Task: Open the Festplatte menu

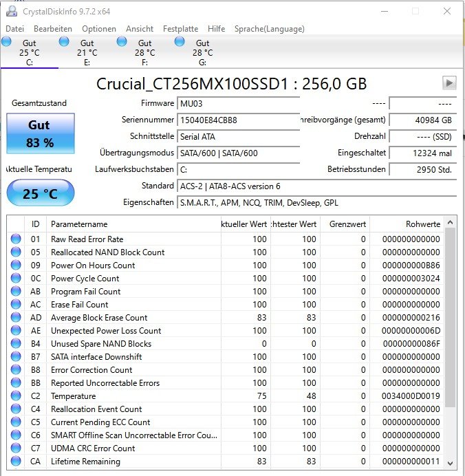Action: click(x=181, y=29)
